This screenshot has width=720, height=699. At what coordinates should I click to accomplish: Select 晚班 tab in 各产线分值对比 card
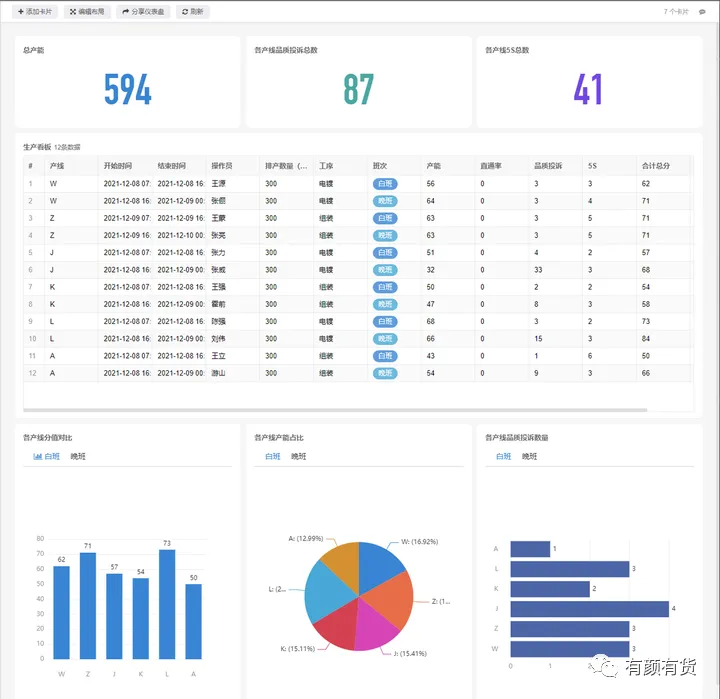point(78,456)
